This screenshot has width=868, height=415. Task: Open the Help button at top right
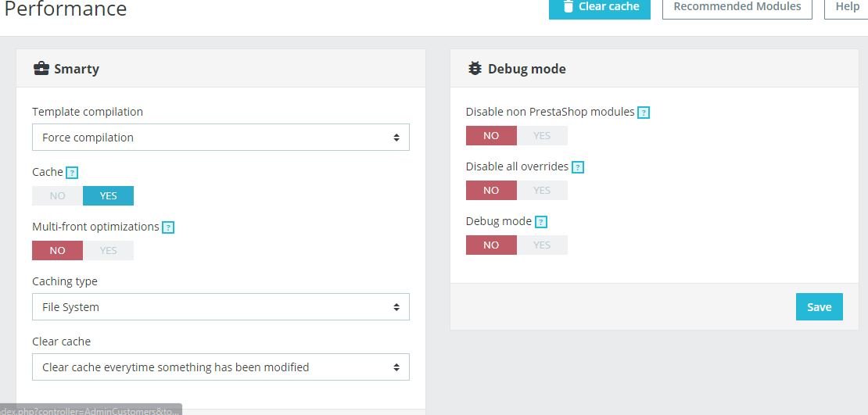(x=847, y=7)
